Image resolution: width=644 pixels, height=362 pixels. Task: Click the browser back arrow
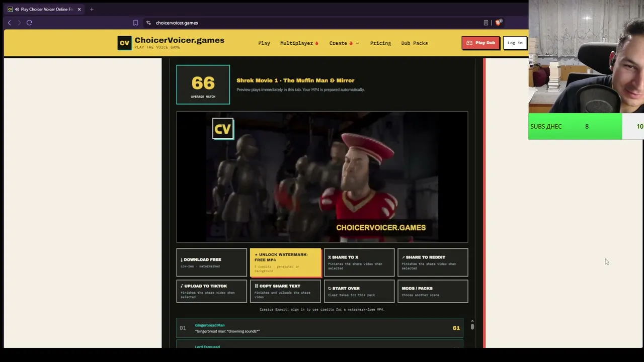[9, 23]
